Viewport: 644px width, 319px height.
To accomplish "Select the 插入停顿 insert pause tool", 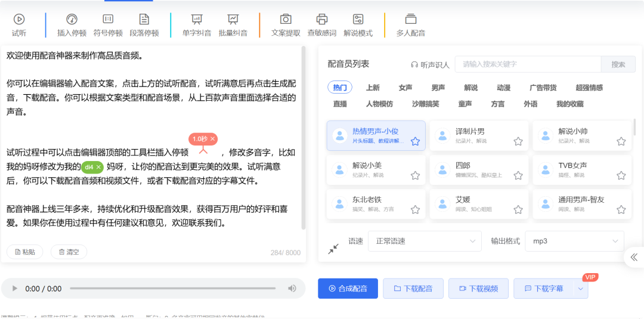I will 72,20.
